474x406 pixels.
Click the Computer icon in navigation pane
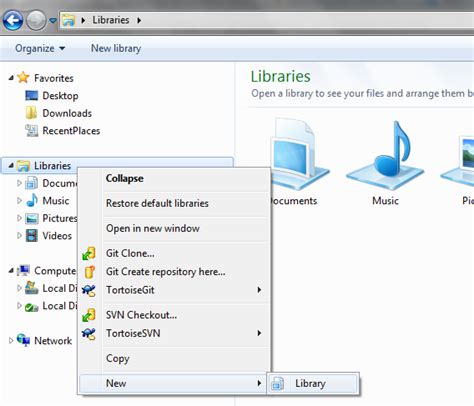(x=23, y=270)
